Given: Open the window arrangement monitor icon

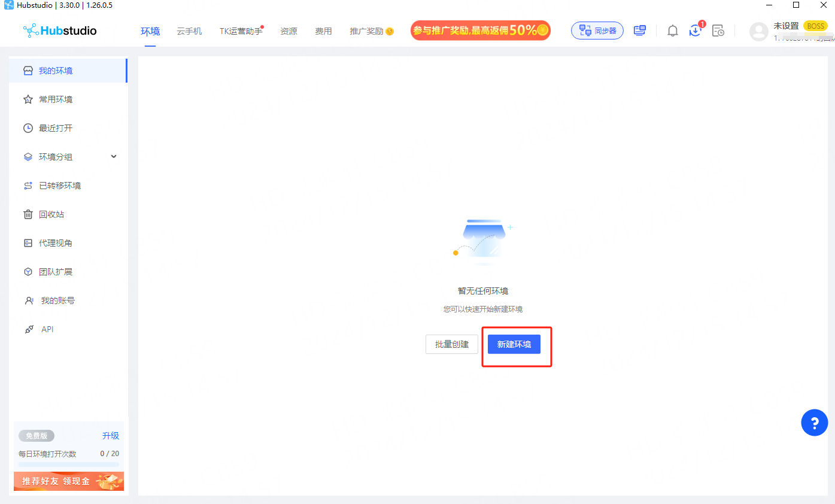Looking at the screenshot, I should click(640, 31).
